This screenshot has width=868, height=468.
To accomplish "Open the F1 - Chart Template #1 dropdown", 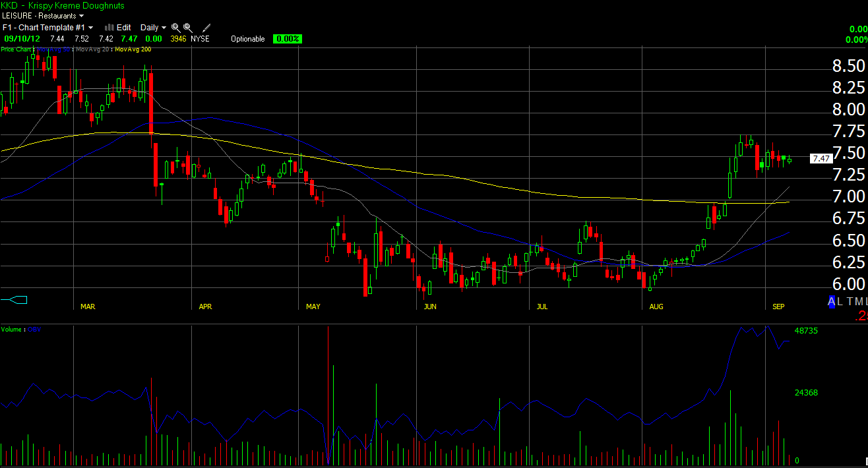I will click(47, 28).
